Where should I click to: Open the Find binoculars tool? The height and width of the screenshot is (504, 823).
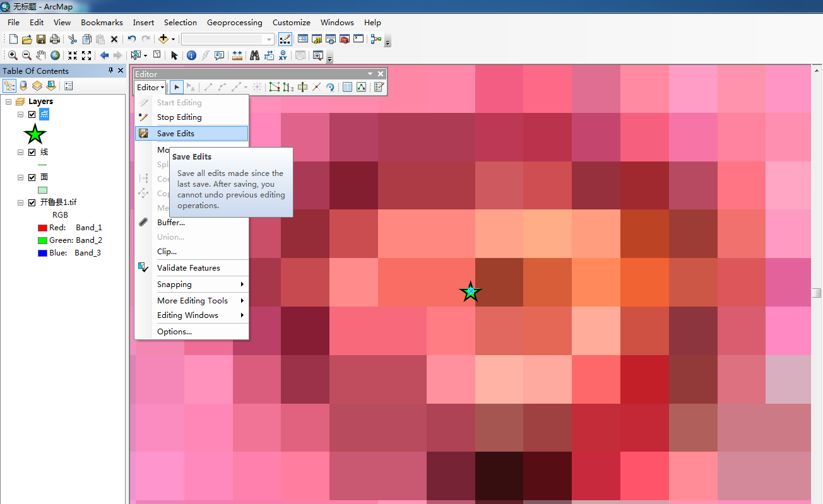pos(255,56)
